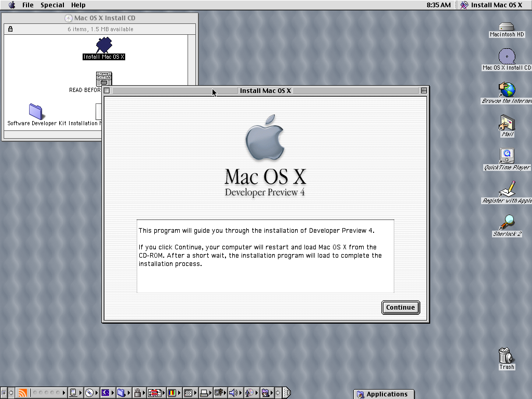532x399 pixels.
Task: Open the Monitor resolution checkerboard module
Action: click(x=190, y=393)
